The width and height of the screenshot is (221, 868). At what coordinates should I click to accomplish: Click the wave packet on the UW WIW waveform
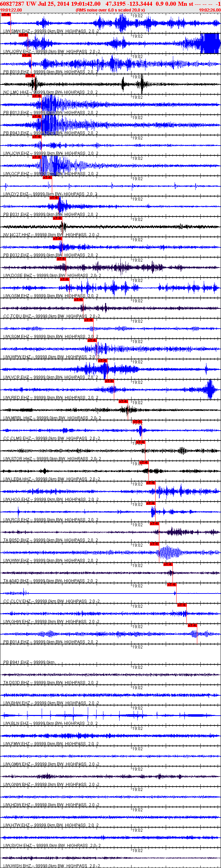tap(168, 553)
